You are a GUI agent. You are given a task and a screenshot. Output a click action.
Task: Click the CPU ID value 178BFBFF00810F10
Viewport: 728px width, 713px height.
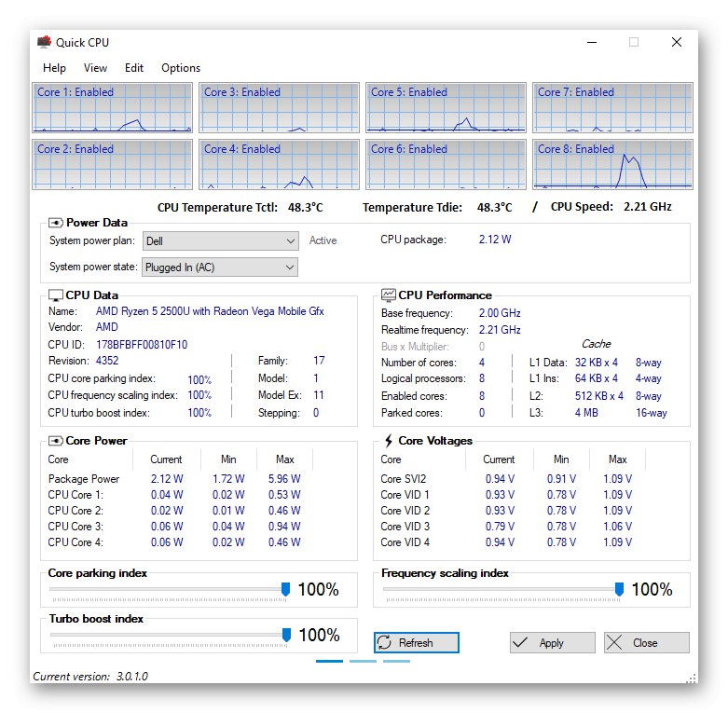(142, 345)
